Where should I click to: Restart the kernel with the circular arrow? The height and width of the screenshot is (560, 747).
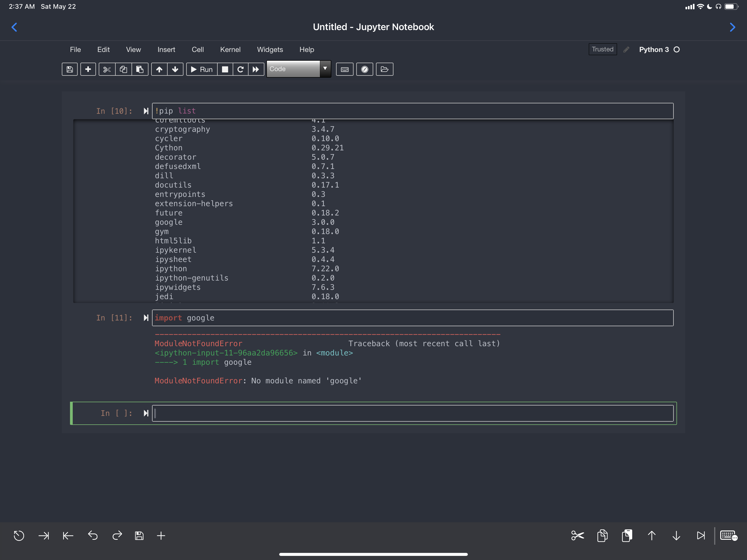(240, 69)
